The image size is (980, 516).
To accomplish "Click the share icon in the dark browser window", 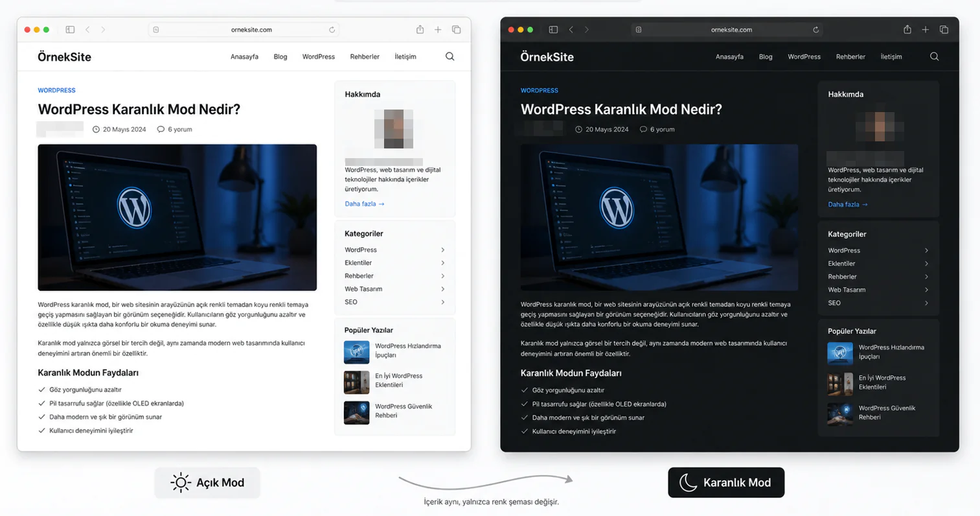I will click(907, 29).
